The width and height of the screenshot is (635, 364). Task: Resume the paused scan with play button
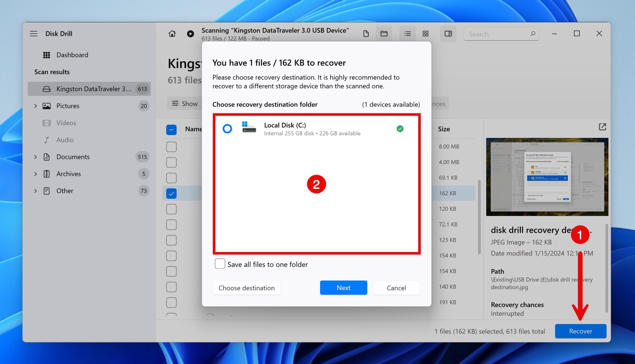pyautogui.click(x=190, y=34)
